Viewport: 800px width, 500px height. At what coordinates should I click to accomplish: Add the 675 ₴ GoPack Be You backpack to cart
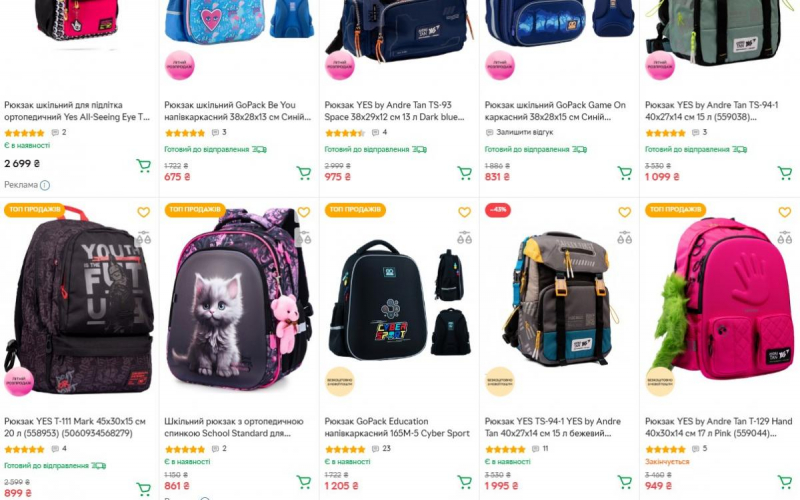(x=304, y=173)
